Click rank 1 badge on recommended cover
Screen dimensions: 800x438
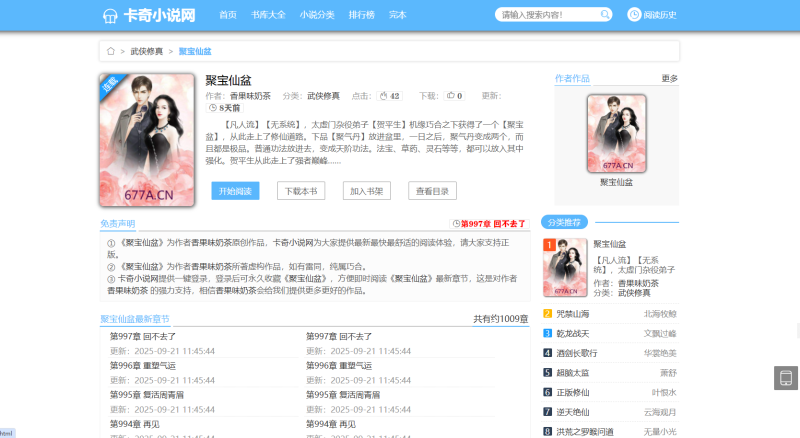coord(549,245)
